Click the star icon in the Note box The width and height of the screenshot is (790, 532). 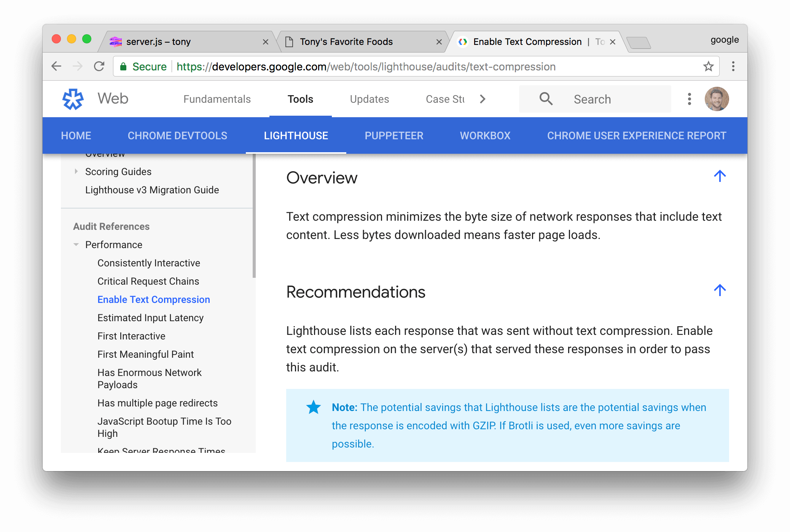[313, 407]
